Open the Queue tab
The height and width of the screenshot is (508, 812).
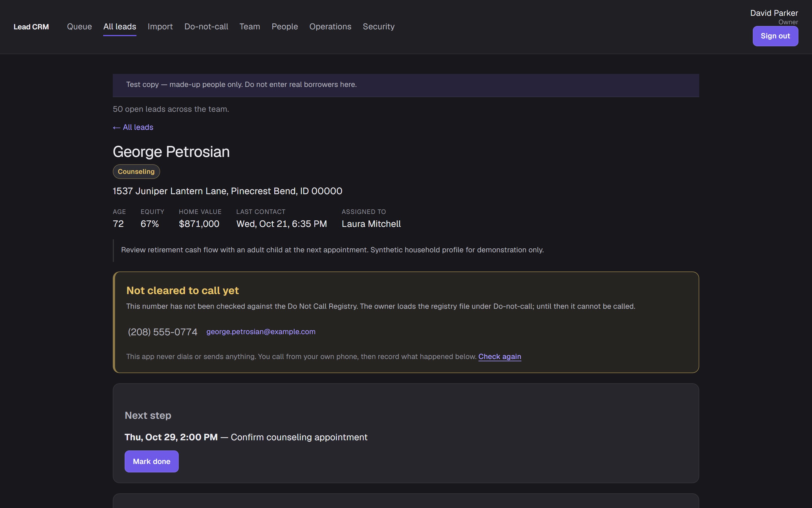click(79, 27)
